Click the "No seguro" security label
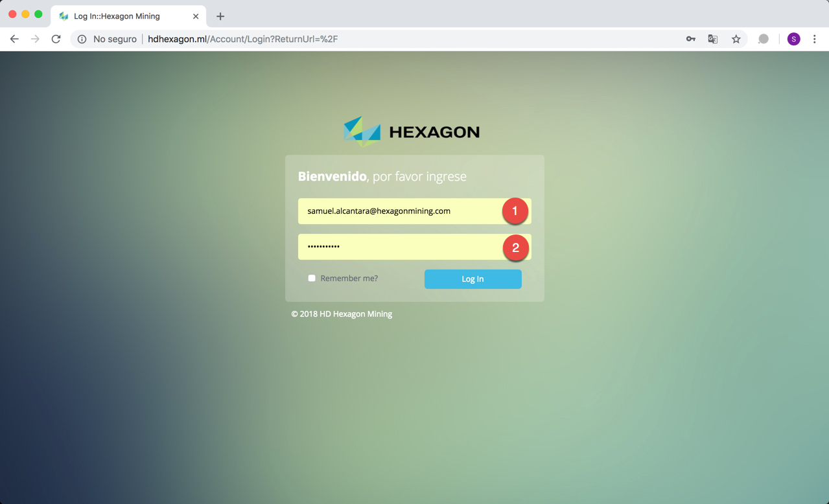The height and width of the screenshot is (504, 829). (x=115, y=39)
